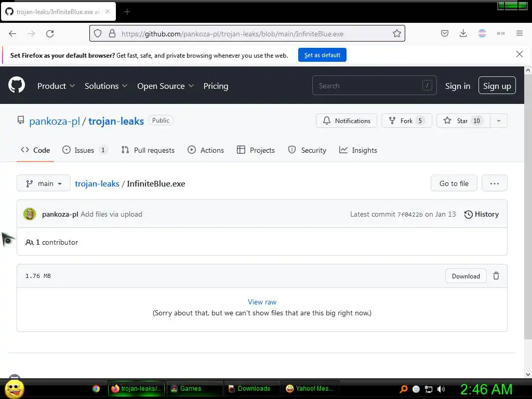The image size is (532, 399).
Task: Launch Chrome from taskbar quick launch
Action: click(96, 389)
